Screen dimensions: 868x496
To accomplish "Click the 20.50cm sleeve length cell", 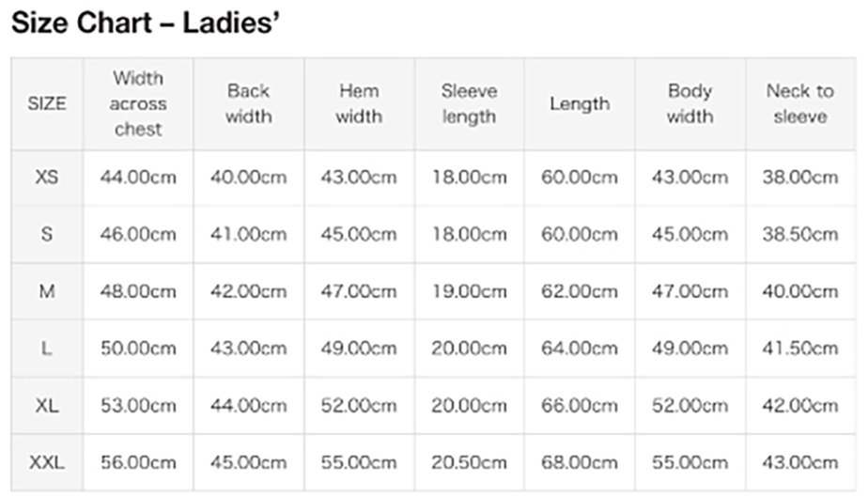I will point(469,463).
